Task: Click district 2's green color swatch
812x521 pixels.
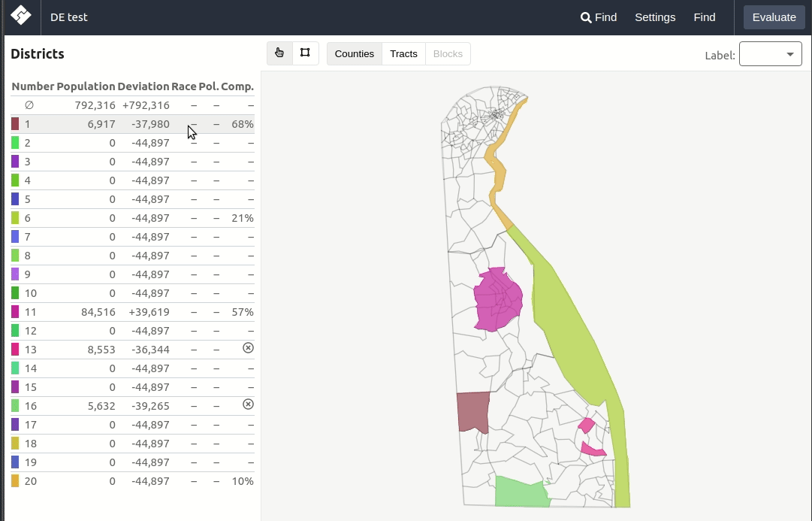Action: (x=14, y=142)
